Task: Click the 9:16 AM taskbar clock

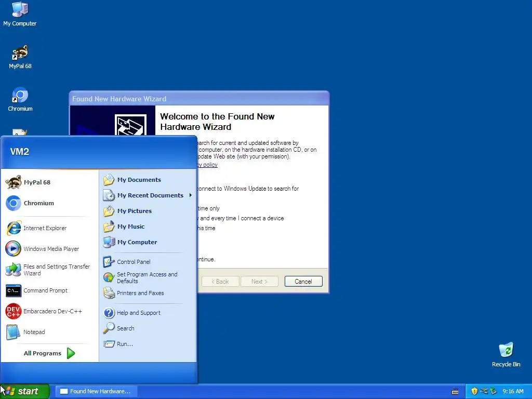Action: (513, 391)
